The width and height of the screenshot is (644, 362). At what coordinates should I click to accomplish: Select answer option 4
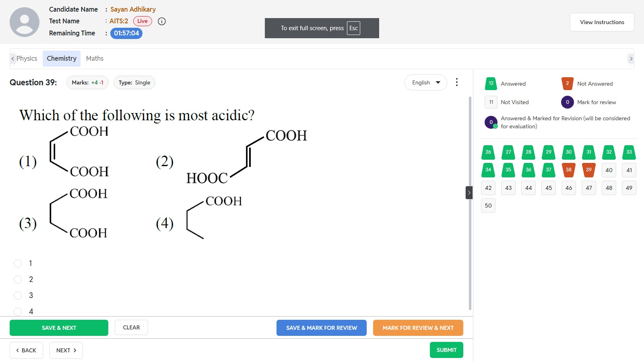pos(18,312)
